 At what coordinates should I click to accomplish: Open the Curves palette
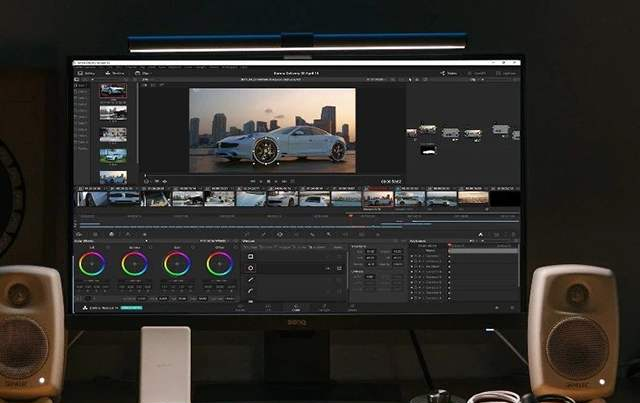coord(247,234)
